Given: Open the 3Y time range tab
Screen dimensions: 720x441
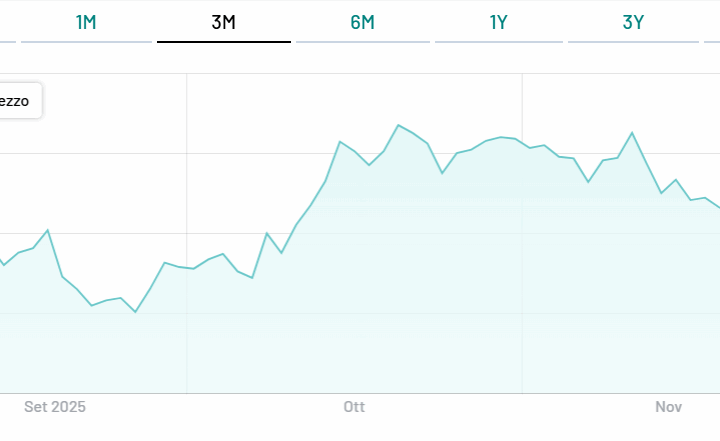Looking at the screenshot, I should (x=633, y=22).
